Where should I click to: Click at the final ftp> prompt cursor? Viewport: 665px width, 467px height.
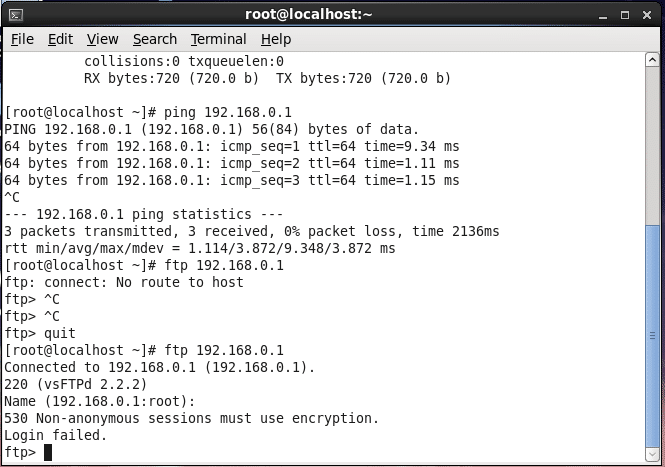point(47,453)
